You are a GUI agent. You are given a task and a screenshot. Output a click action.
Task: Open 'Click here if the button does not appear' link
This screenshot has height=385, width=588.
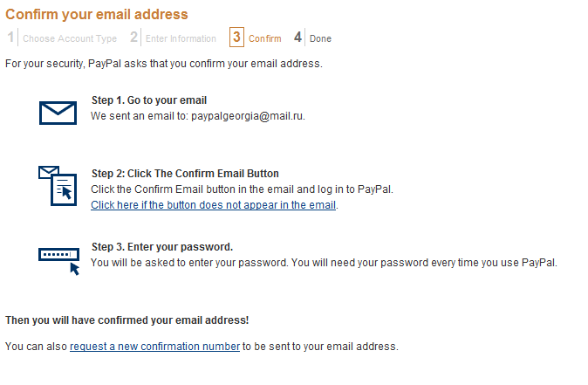tap(213, 205)
